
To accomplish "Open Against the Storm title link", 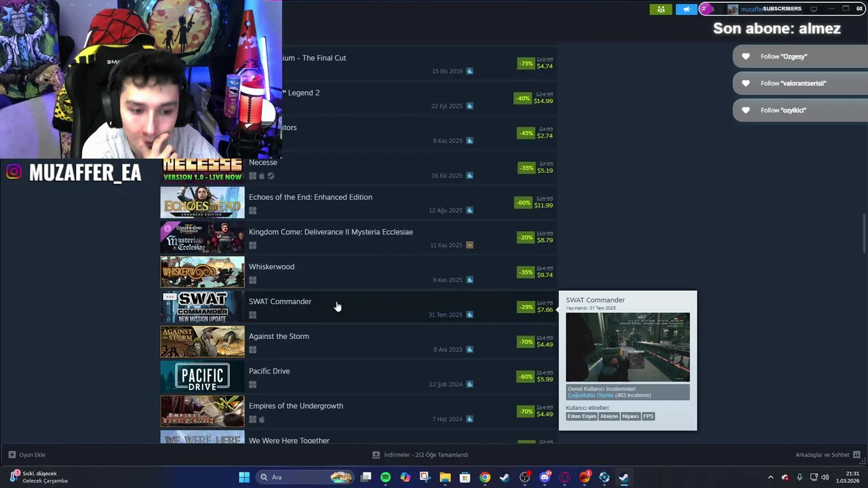I will click(x=279, y=336).
